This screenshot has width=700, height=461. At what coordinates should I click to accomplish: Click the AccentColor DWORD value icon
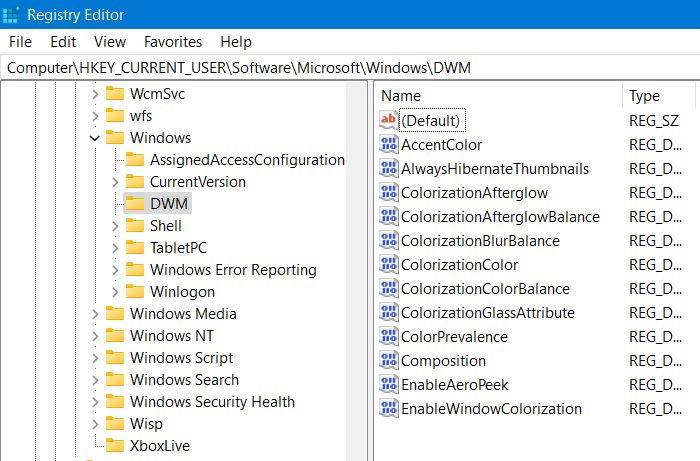coord(388,144)
